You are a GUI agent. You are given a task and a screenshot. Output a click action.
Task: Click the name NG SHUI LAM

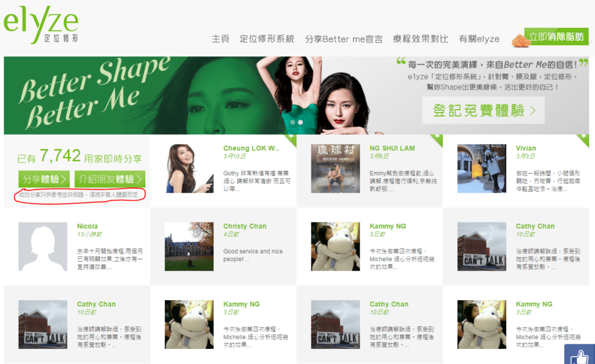click(x=392, y=148)
